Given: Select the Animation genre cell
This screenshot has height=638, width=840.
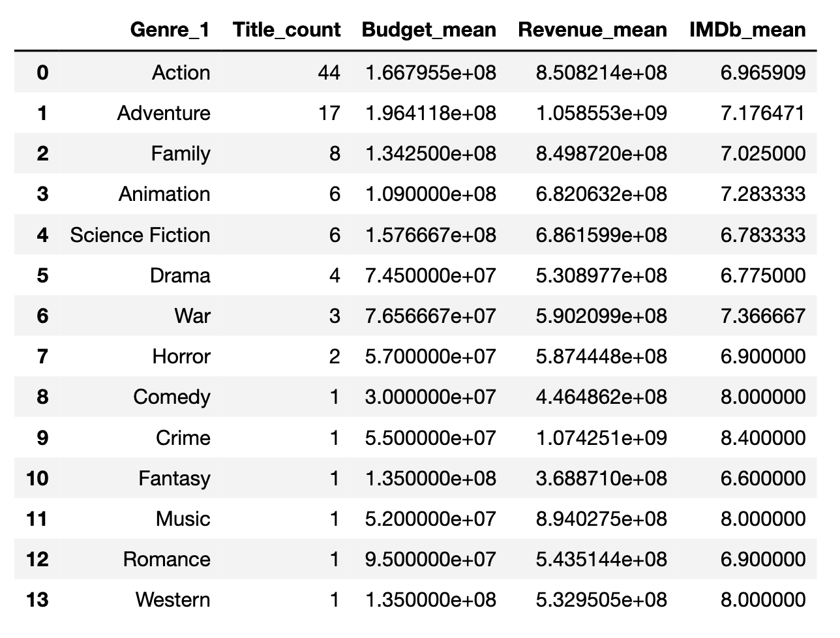Looking at the screenshot, I should click(164, 194).
